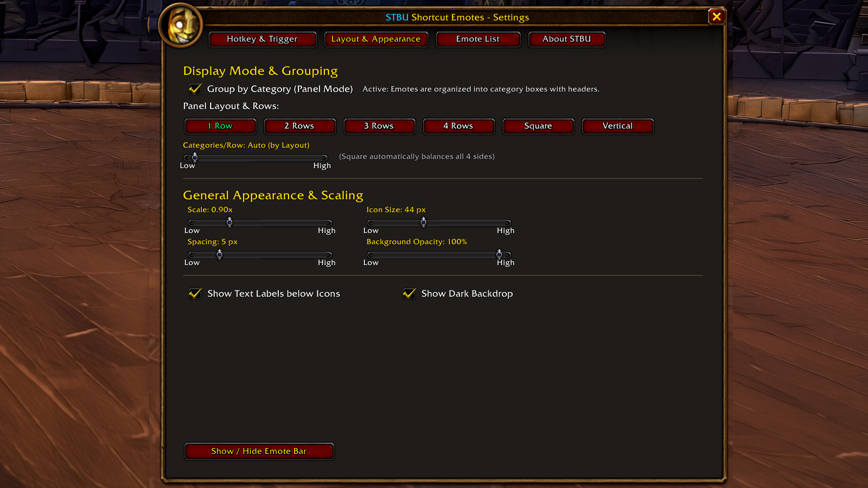The height and width of the screenshot is (488, 868).
Task: Click Show / Hide Emote Bar button
Action: point(259,451)
